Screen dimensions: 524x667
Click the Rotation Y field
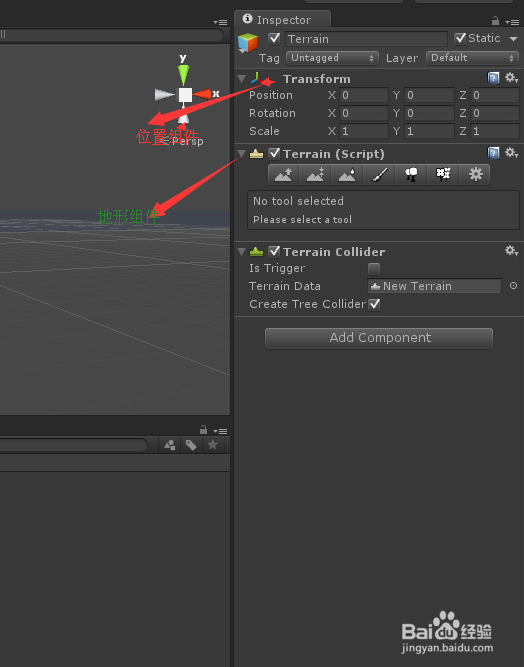pyautogui.click(x=429, y=113)
